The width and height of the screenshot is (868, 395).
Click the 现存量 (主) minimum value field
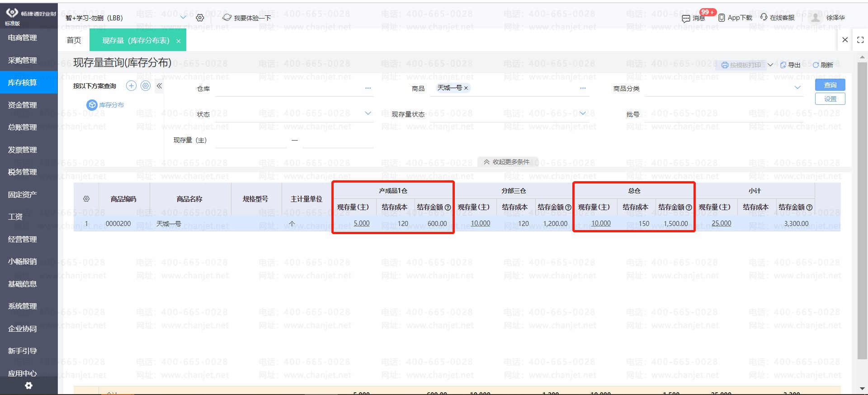251,140
